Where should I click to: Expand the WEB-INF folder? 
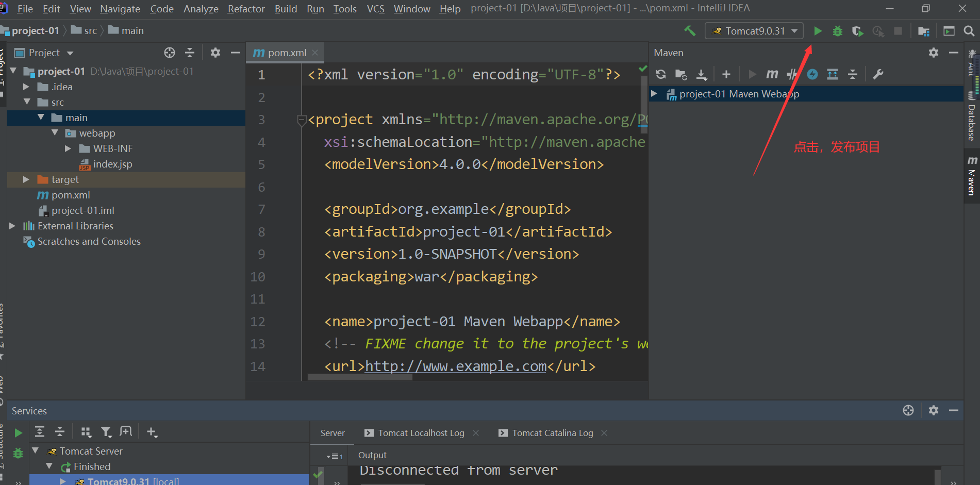[x=68, y=148]
